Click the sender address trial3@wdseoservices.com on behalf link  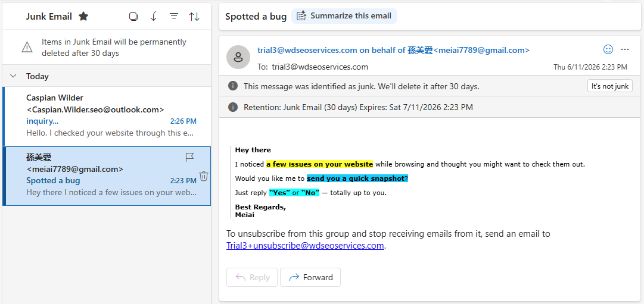pos(393,50)
